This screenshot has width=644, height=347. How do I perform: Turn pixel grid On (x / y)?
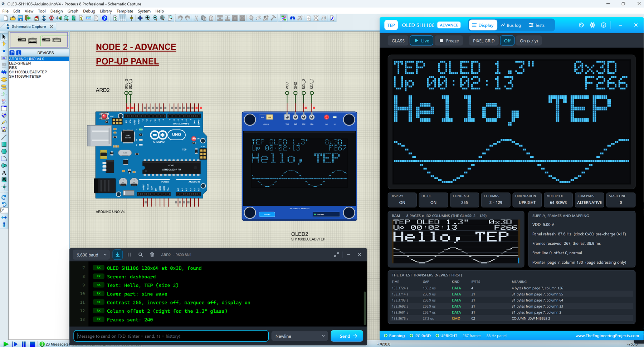(x=529, y=41)
